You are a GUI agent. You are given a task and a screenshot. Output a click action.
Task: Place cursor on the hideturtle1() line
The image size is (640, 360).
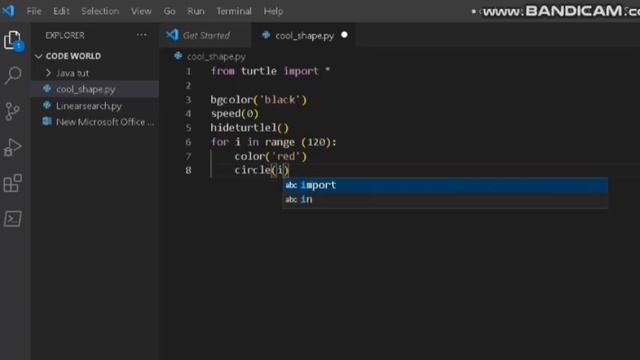pyautogui.click(x=249, y=128)
